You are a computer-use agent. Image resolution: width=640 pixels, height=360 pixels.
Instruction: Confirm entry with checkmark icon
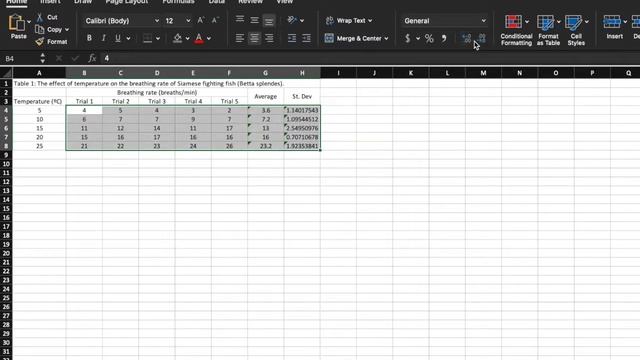pos(75,58)
